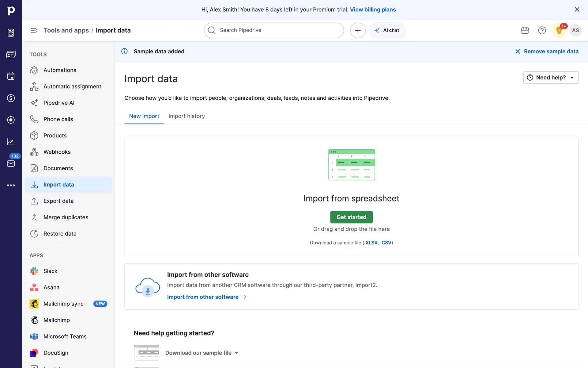Open the help question mark icon
This screenshot has height=368, width=588.
coord(542,30)
